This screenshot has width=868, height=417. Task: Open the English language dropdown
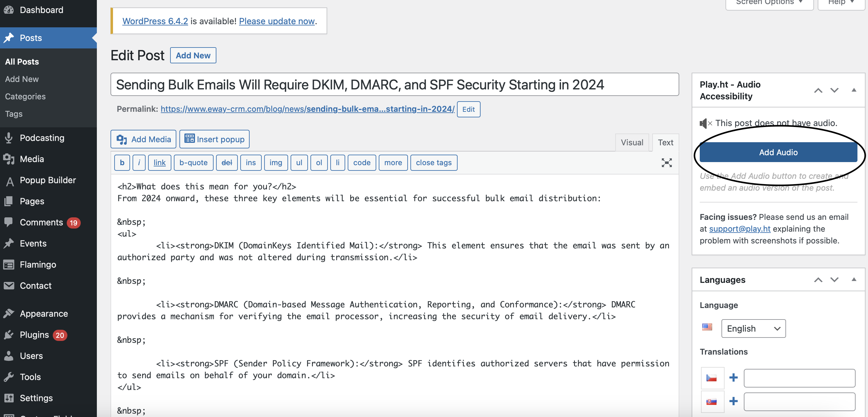tap(753, 328)
